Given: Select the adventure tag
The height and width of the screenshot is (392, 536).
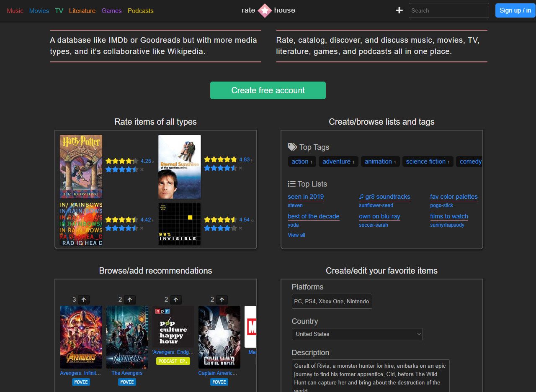Looking at the screenshot, I should (x=338, y=161).
